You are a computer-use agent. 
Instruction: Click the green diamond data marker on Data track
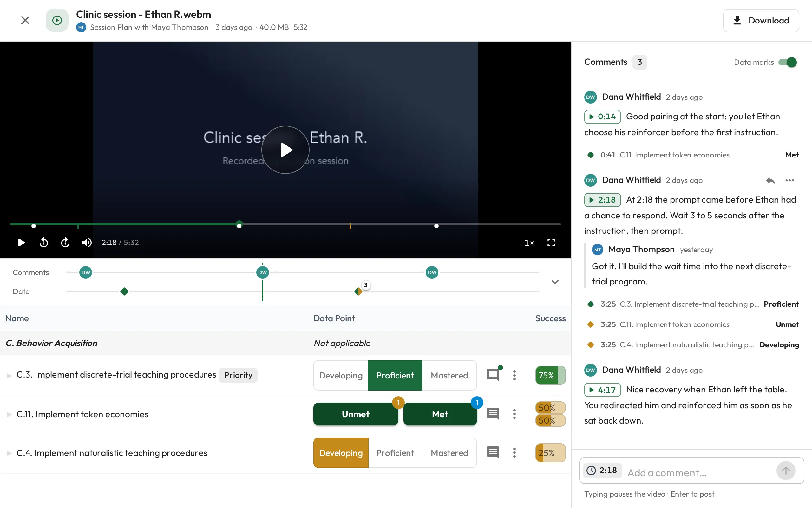point(124,291)
